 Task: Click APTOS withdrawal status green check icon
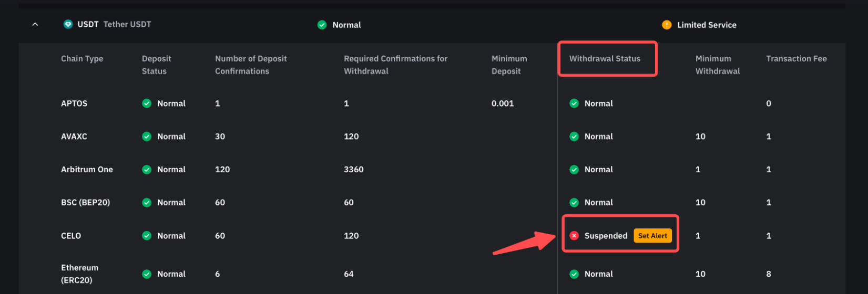click(574, 103)
